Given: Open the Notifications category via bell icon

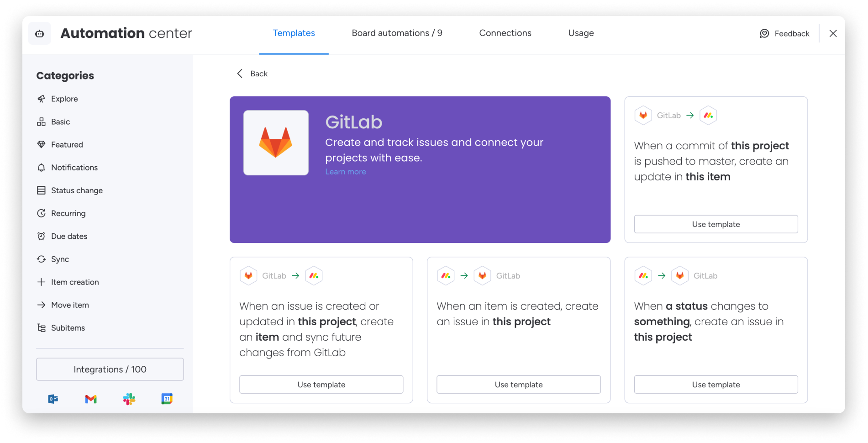Looking at the screenshot, I should [42, 167].
